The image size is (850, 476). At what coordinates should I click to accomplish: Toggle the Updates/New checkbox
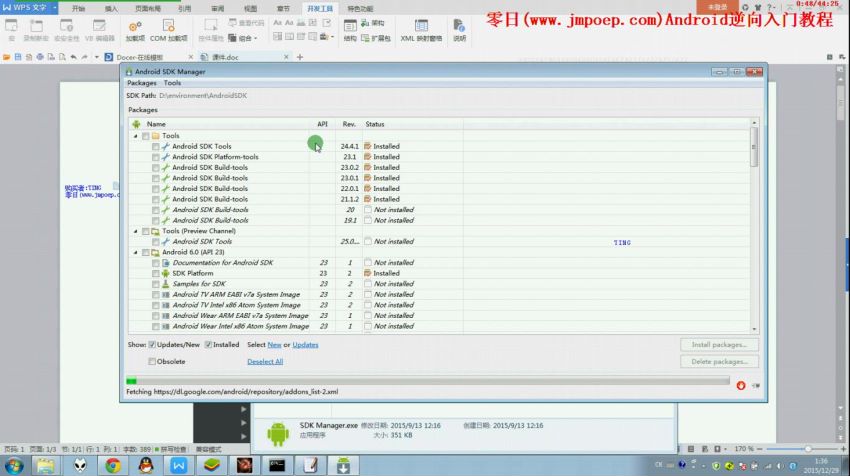tap(153, 344)
